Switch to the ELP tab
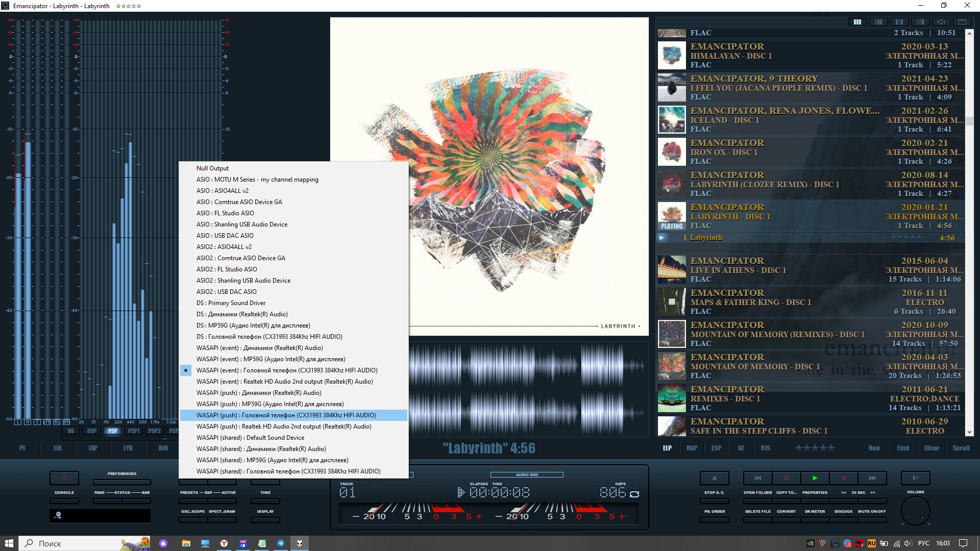 (x=667, y=448)
